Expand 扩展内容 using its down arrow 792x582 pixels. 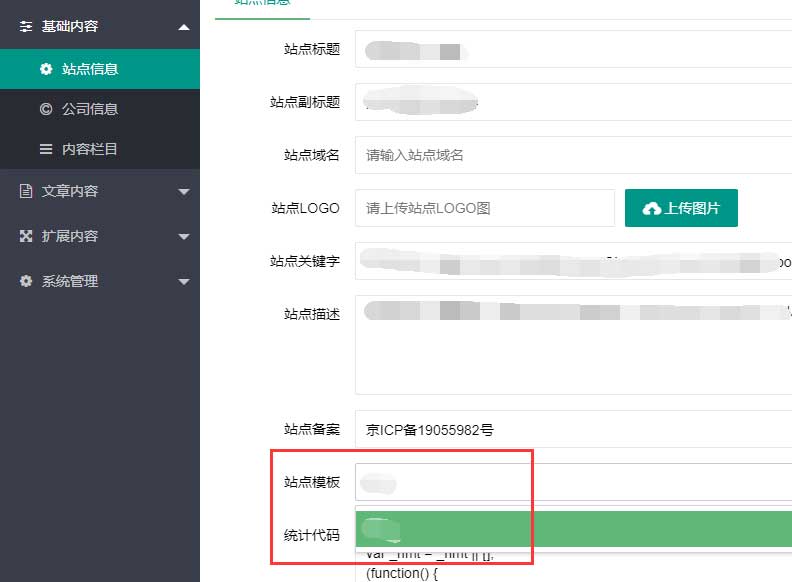point(183,237)
